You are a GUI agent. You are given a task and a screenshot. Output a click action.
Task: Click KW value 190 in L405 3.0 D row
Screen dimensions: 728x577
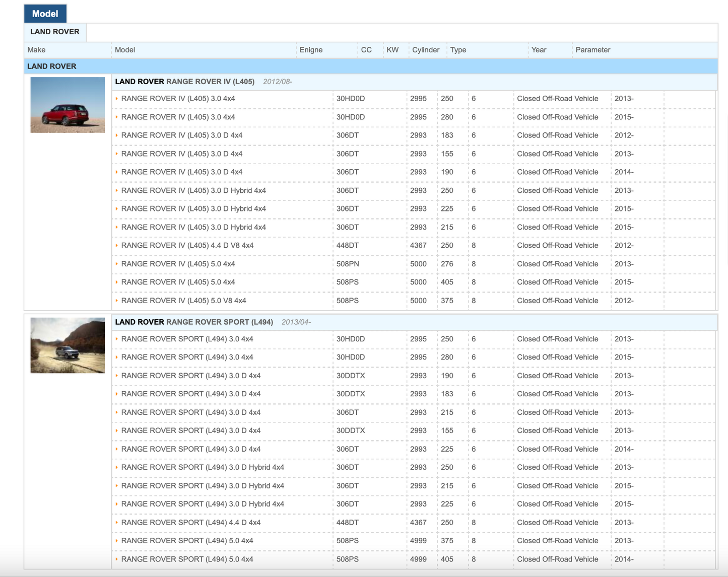pos(447,172)
